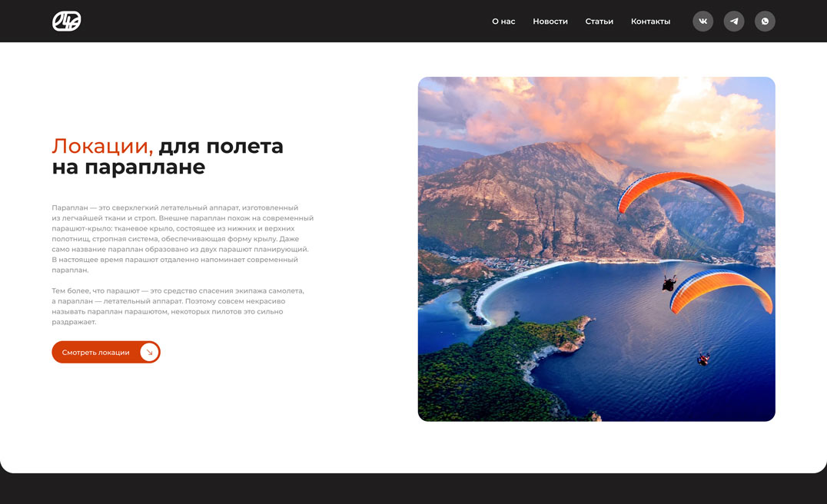
Task: Open the "Статьи" section
Action: point(599,22)
